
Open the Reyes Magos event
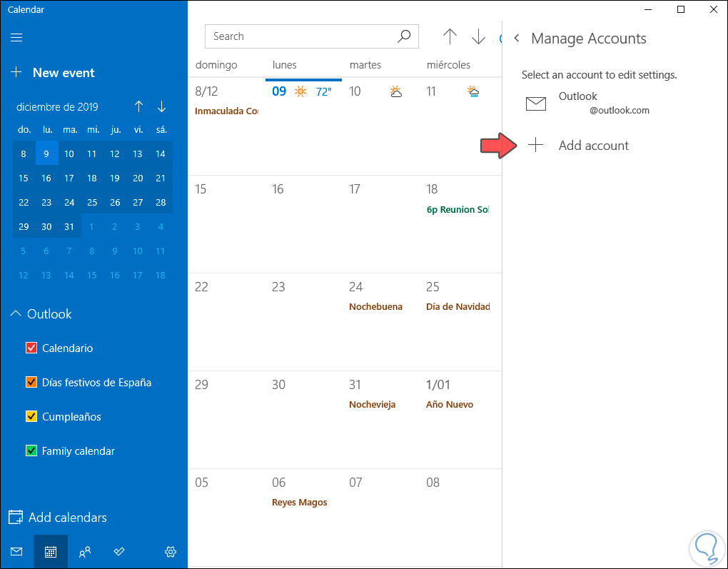coord(300,503)
